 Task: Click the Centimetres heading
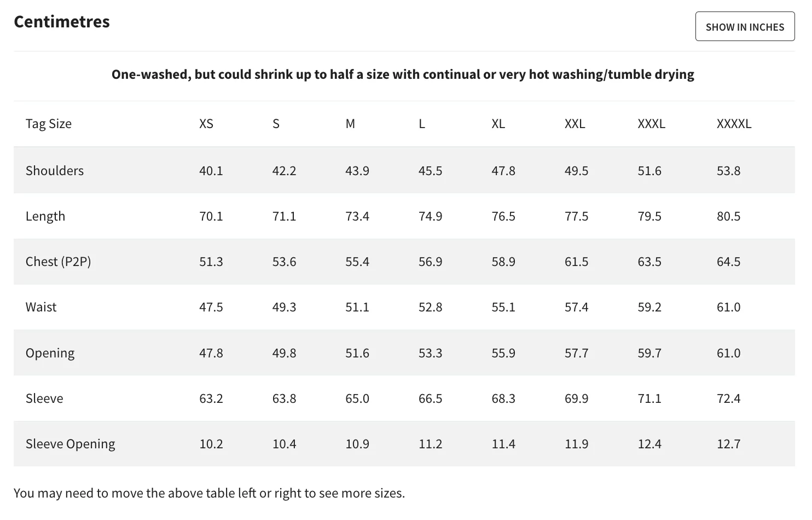[x=62, y=22]
